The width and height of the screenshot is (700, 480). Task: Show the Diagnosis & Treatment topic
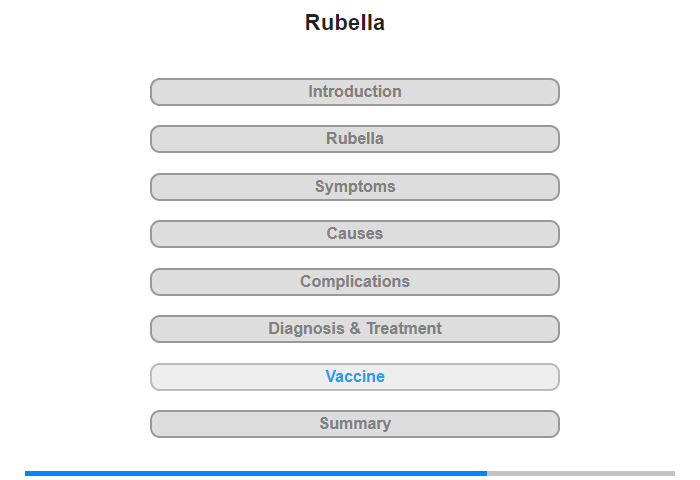(x=355, y=329)
